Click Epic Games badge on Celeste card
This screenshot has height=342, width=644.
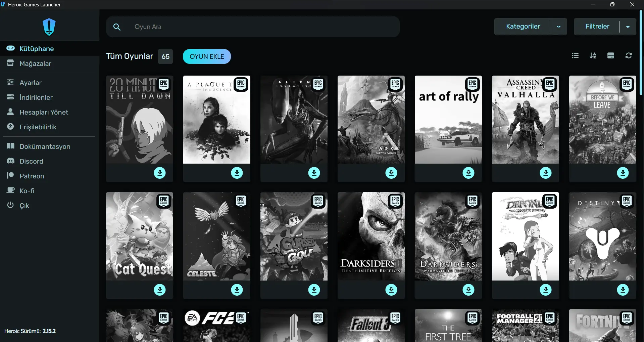[241, 201]
